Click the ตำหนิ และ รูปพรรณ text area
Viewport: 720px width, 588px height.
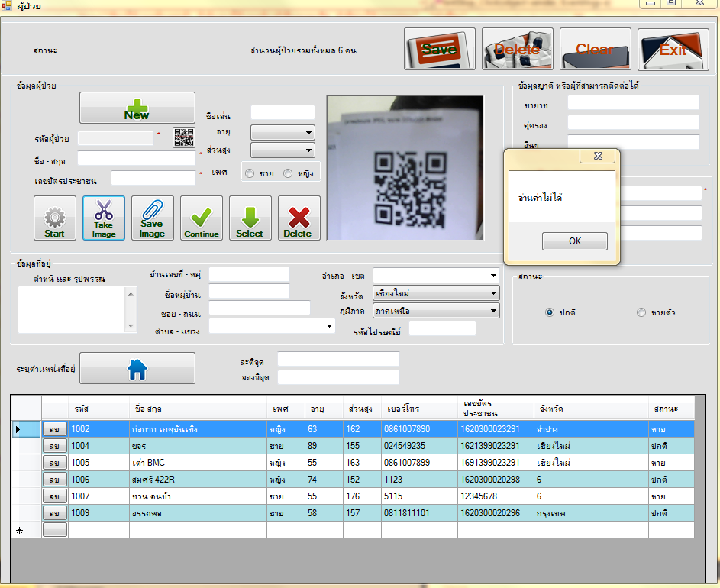72,309
